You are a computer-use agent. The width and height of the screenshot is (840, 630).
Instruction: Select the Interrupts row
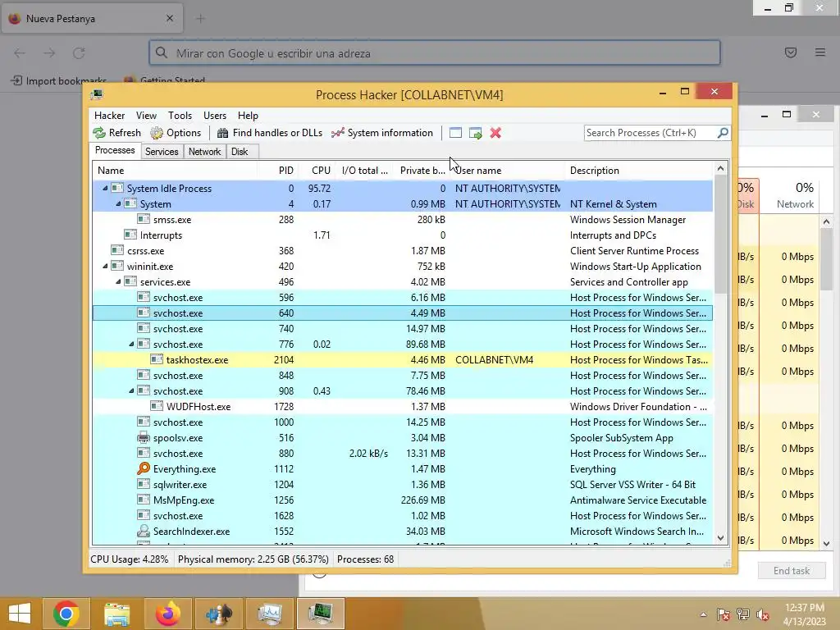click(402, 235)
